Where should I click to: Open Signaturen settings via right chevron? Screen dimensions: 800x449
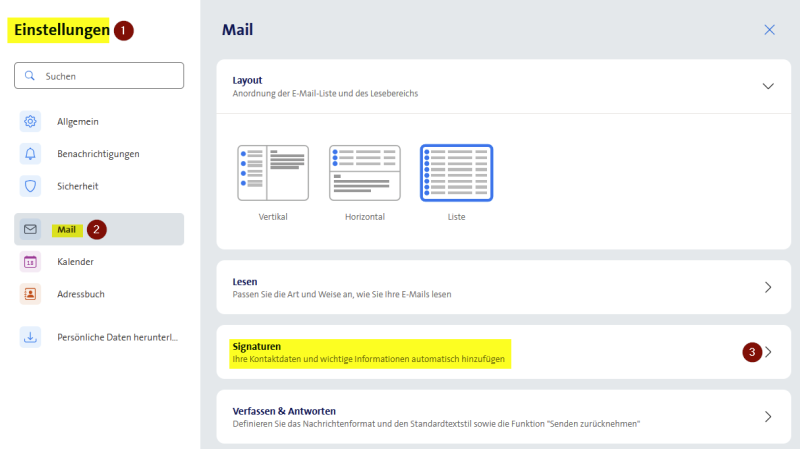tap(768, 352)
